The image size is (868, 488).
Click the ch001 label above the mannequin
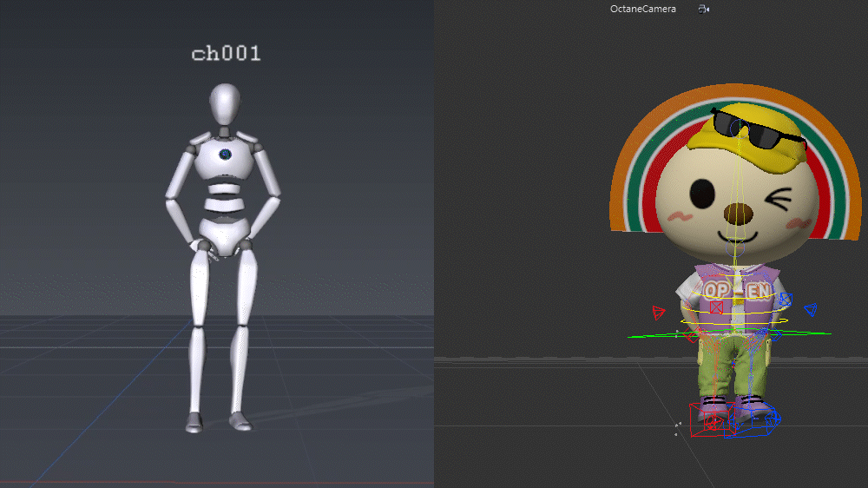[x=226, y=54]
